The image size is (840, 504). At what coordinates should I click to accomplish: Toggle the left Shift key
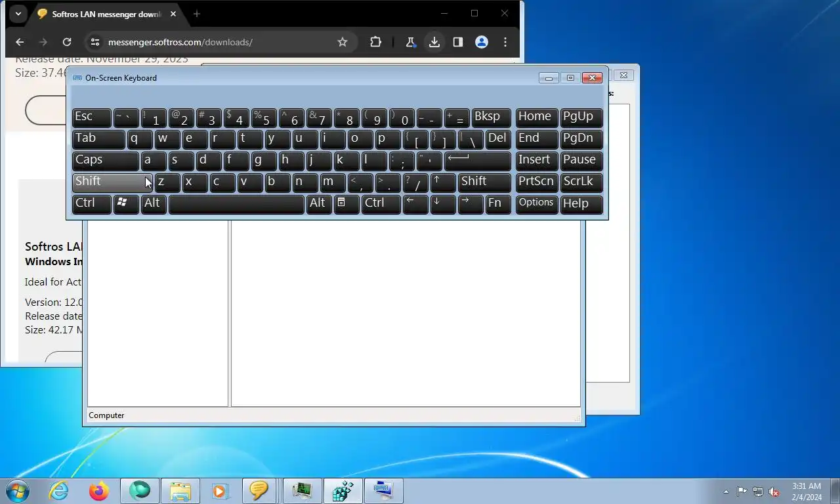112,182
